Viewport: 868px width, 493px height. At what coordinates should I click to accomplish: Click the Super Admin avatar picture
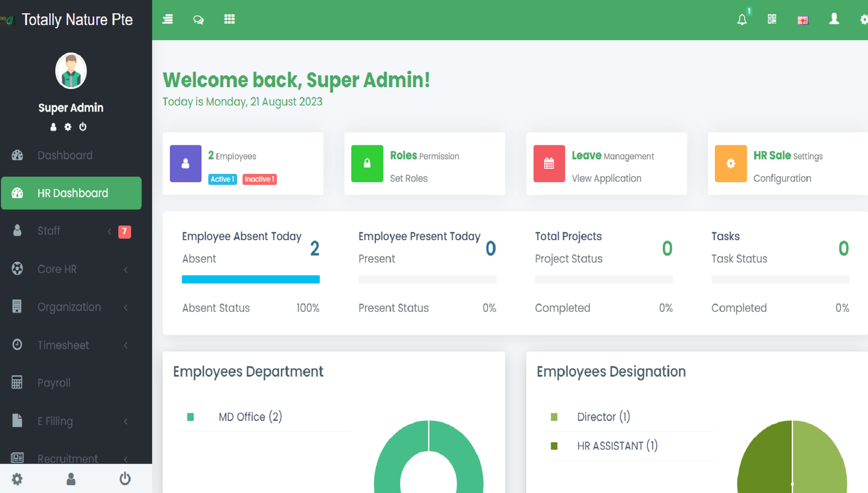coord(71,71)
